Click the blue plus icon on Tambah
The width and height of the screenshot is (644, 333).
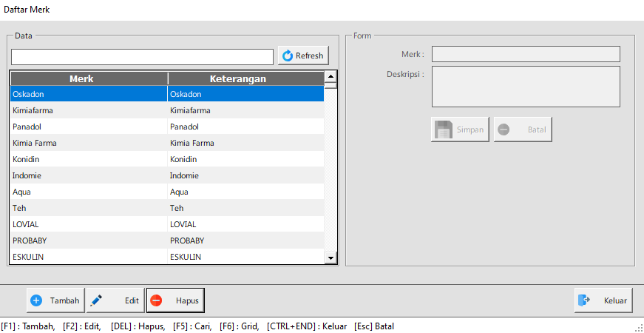[36, 300]
